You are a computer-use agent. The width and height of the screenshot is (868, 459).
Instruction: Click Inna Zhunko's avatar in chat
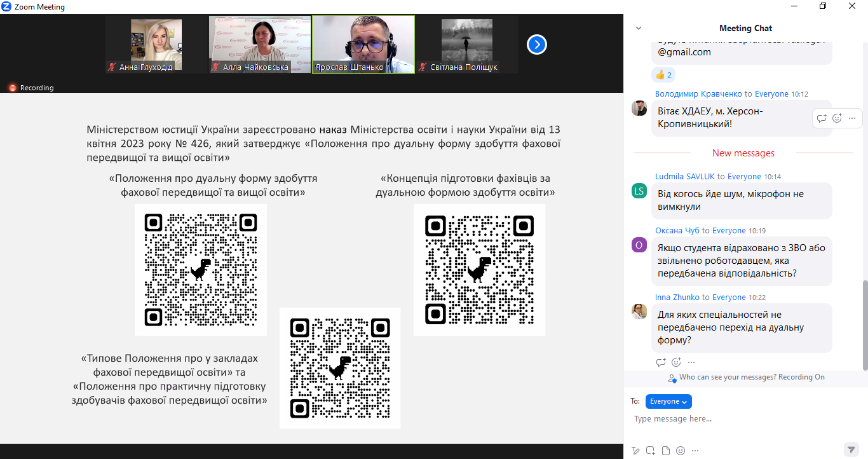[x=639, y=311]
